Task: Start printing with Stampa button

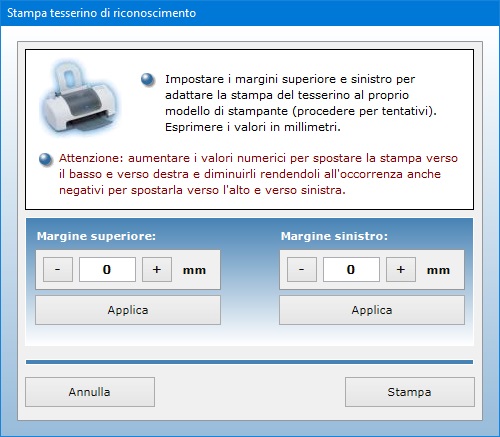Action: pos(410,392)
